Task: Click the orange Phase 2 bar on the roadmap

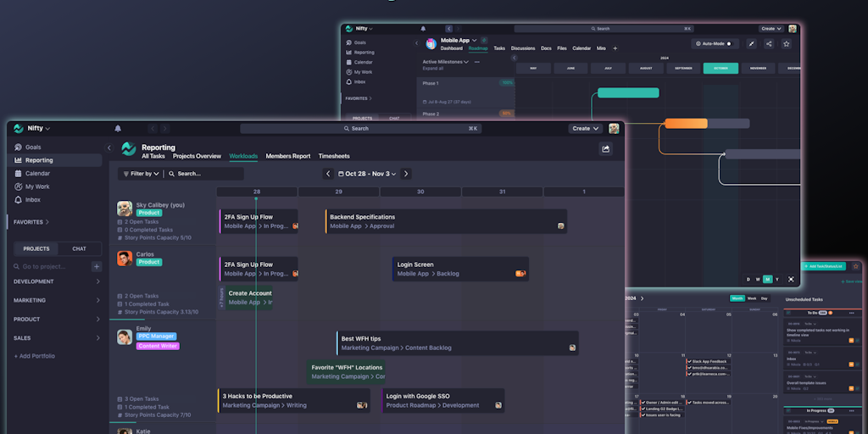Action: (x=686, y=124)
